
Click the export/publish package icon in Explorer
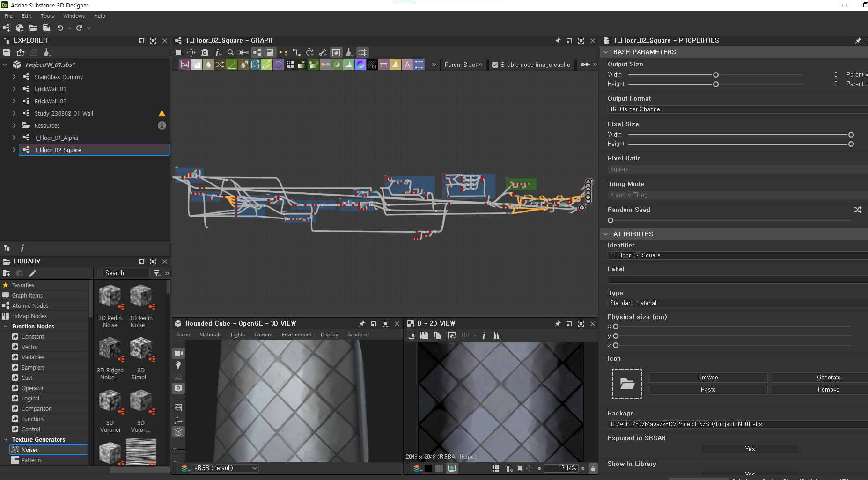pos(21,52)
